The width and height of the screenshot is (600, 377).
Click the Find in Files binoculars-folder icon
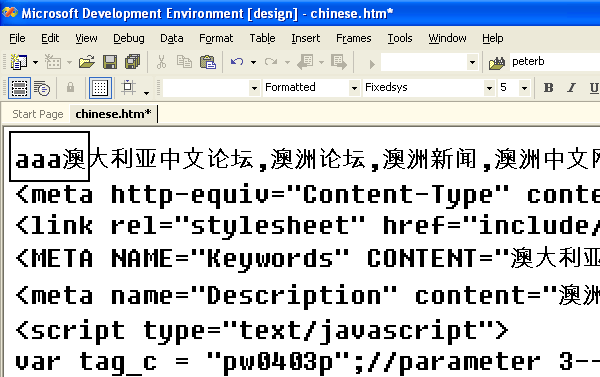click(x=497, y=62)
